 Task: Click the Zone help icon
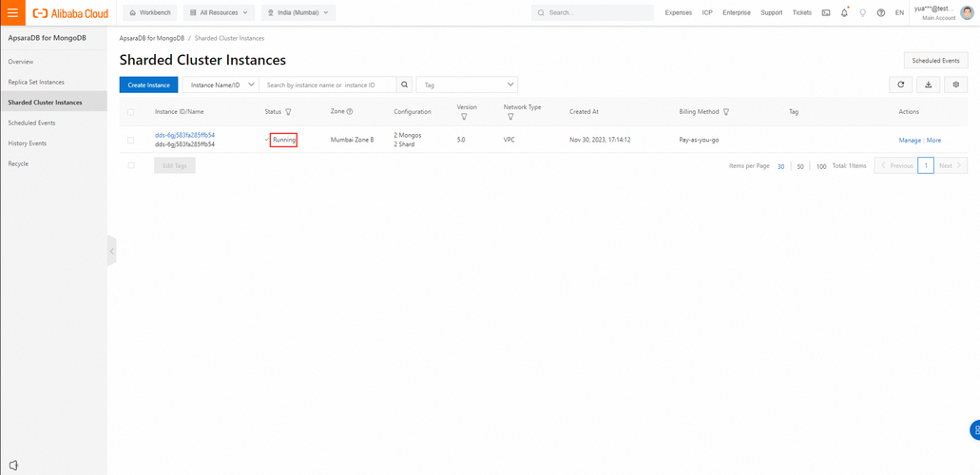pyautogui.click(x=350, y=112)
